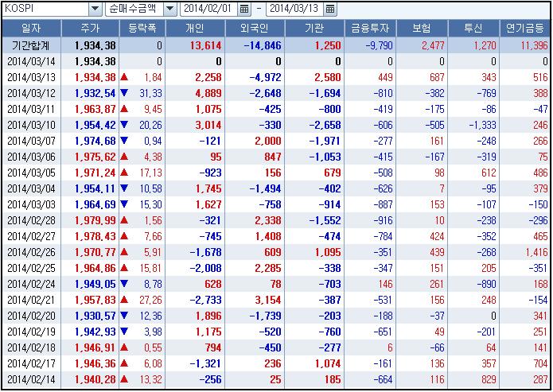
Task: Select the 2014/03/07 date row
Action: point(31,141)
